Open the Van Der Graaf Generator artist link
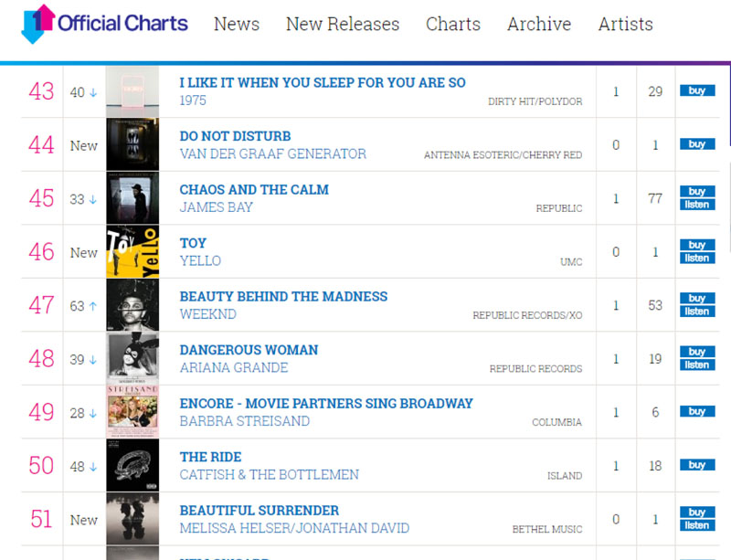This screenshot has height=560, width=731. [273, 154]
